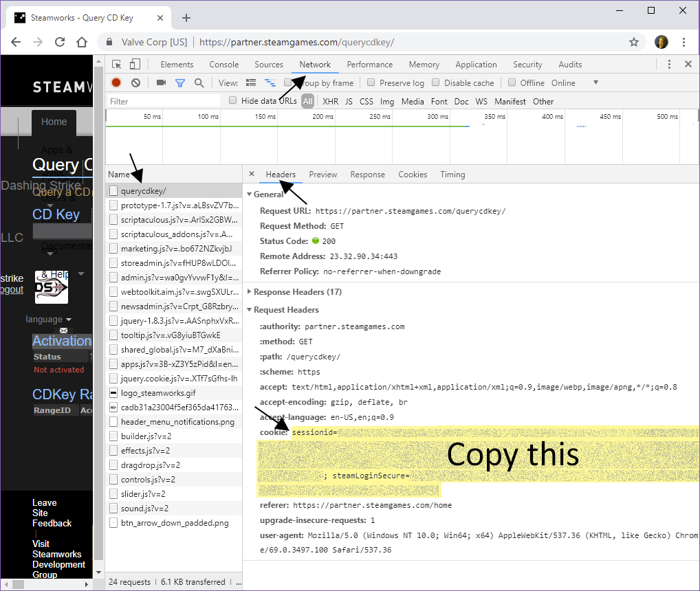Click the page horizontal scrollbar right arrow
700x591 pixels.
87,584
